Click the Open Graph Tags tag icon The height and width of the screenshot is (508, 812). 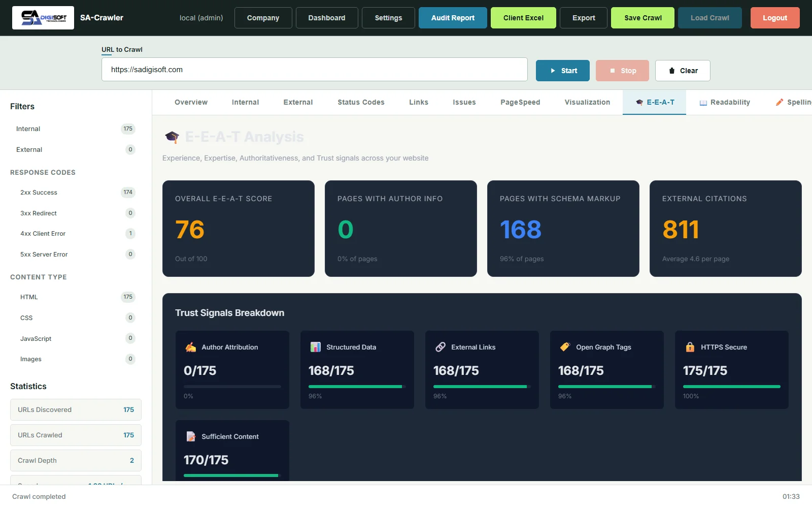[x=565, y=347]
